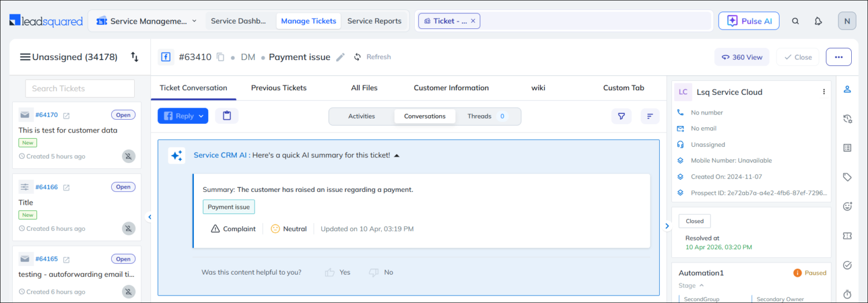Collapse the Automation1 Stage chevron
The width and height of the screenshot is (868, 303).
(x=702, y=286)
